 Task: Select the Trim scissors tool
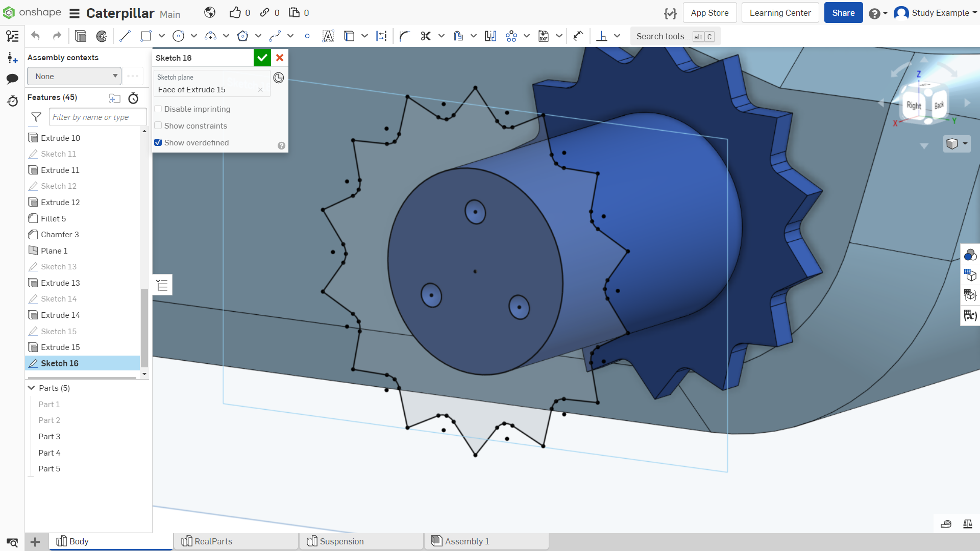click(x=426, y=36)
